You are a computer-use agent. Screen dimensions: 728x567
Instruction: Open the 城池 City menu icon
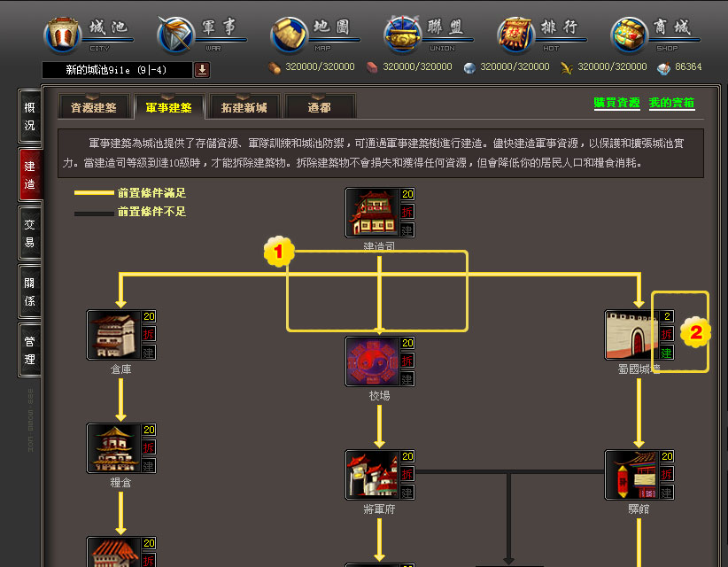(63, 35)
